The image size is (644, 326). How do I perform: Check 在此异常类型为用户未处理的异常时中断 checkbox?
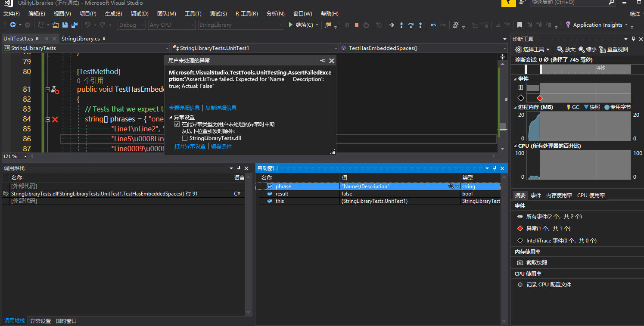tap(177, 124)
